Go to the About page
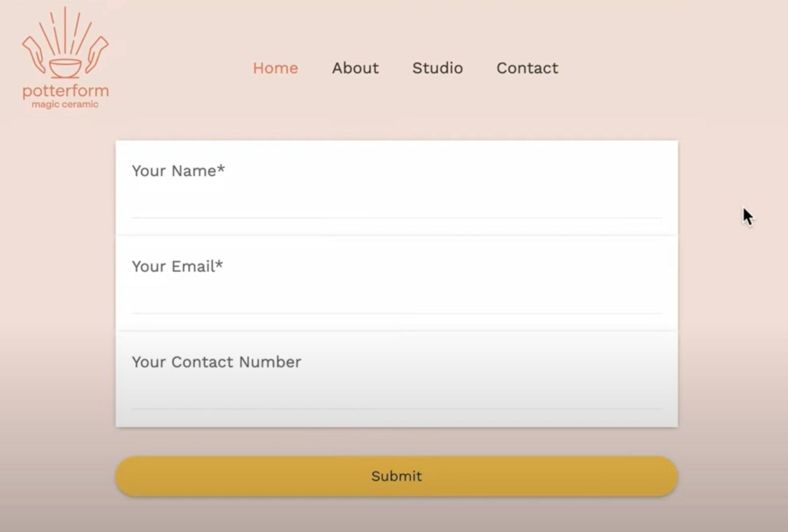 [355, 68]
